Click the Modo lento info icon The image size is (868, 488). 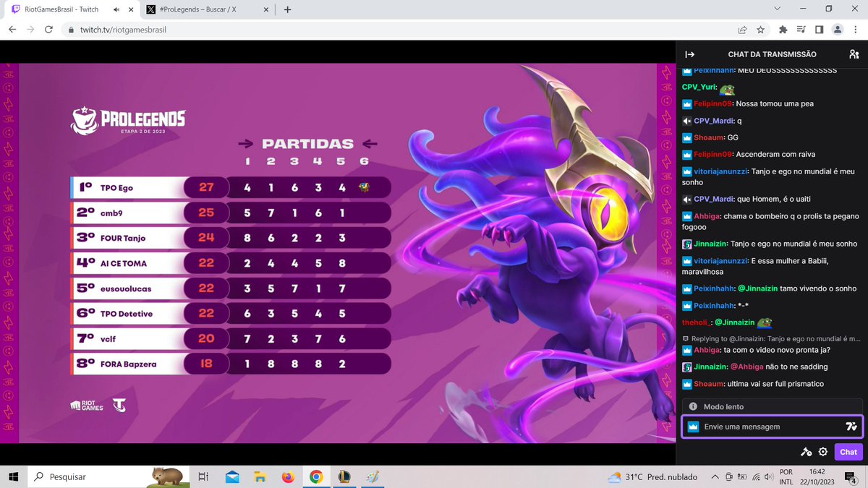[693, 407]
